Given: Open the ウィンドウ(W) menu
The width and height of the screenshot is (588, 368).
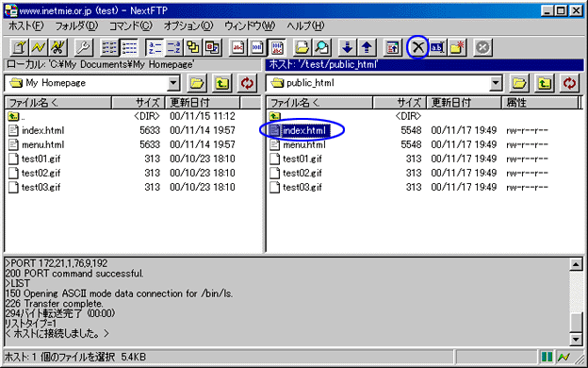Looking at the screenshot, I should point(250,25).
